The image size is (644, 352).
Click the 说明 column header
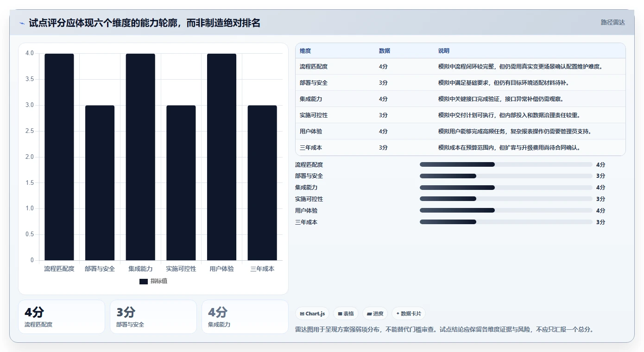coord(444,51)
